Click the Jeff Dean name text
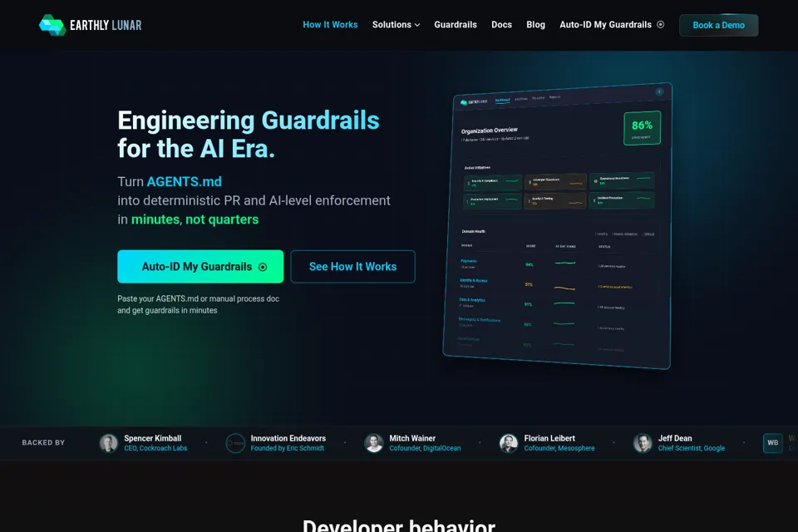 pos(675,438)
